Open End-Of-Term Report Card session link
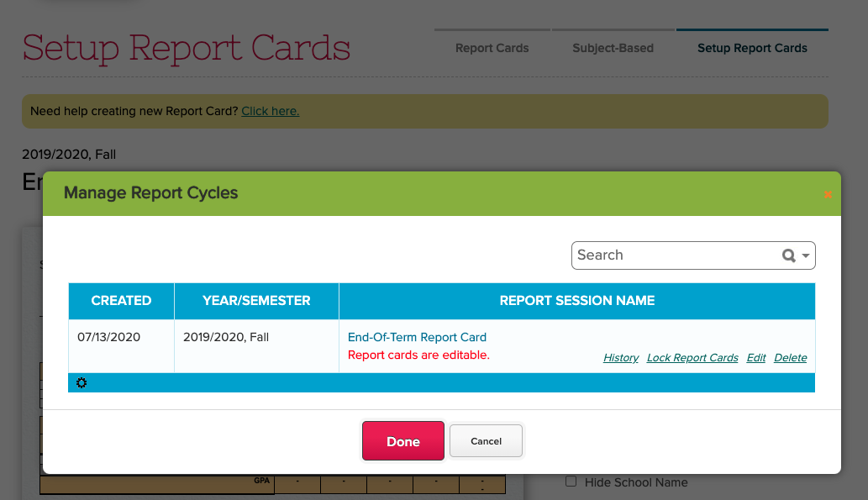The image size is (868, 500). pos(417,337)
